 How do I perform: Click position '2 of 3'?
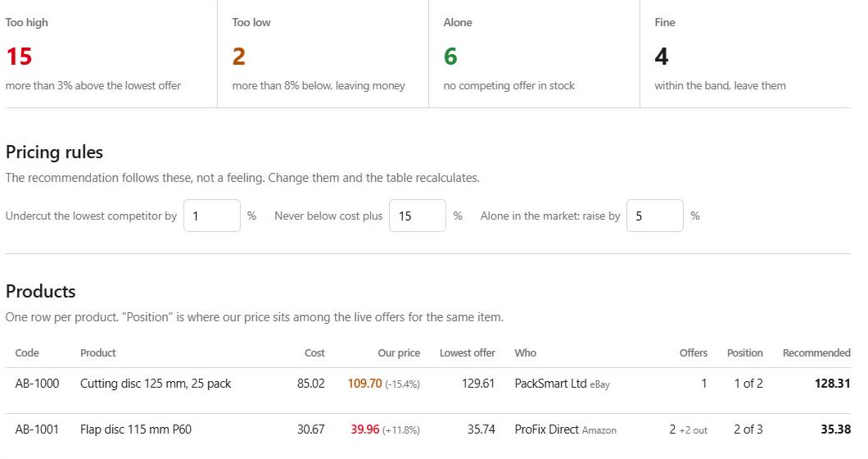pyautogui.click(x=748, y=429)
